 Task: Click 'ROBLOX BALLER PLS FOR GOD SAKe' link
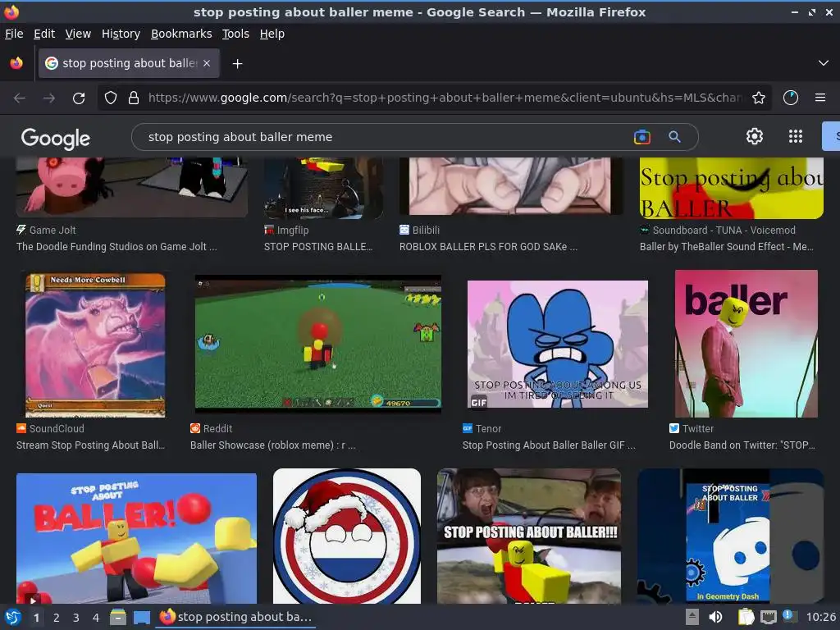tap(488, 247)
